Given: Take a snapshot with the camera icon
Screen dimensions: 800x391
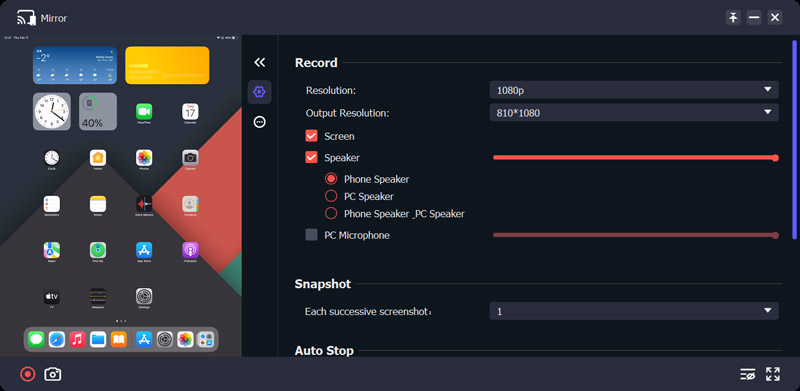Looking at the screenshot, I should (53, 375).
